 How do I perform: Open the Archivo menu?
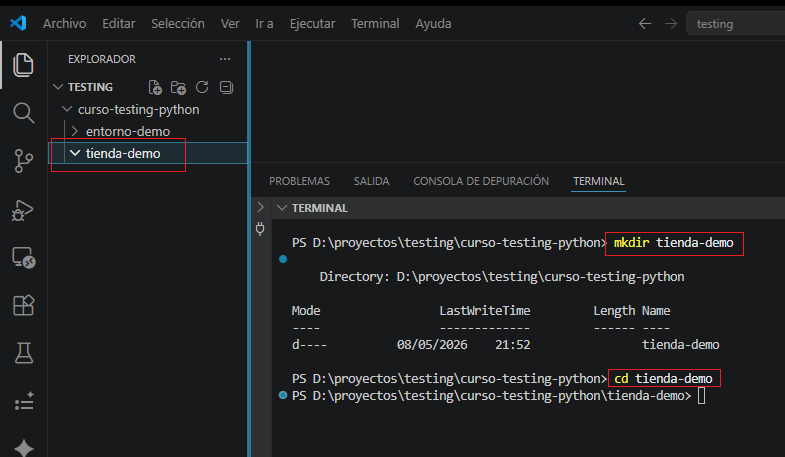[65, 24]
